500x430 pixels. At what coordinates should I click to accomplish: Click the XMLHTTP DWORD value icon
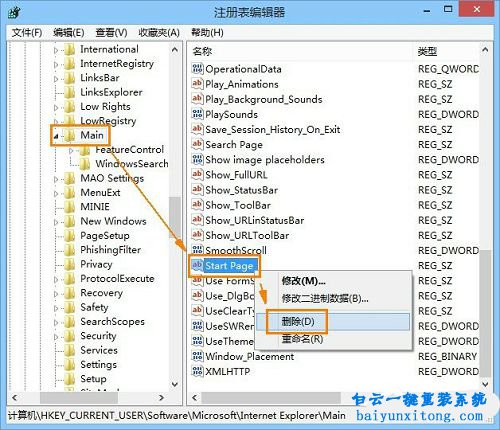click(x=197, y=371)
